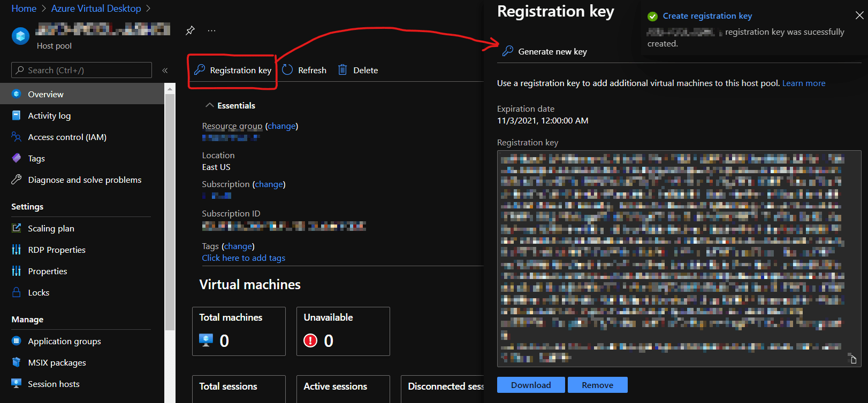This screenshot has width=868, height=403.
Task: Click the Refresh toolbar button
Action: [304, 70]
